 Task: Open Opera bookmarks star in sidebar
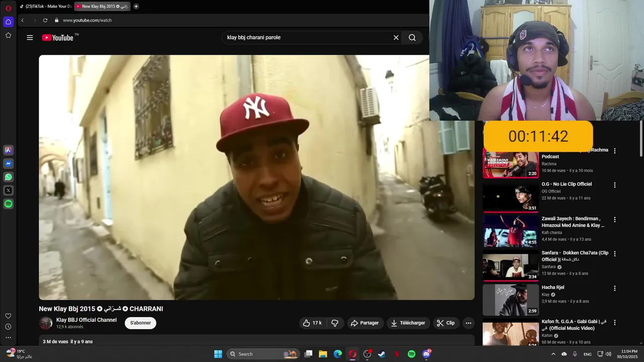(8, 35)
